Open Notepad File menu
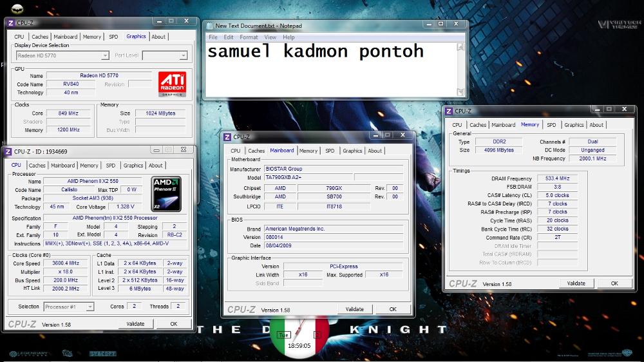Viewport: 644px width, 362px height. (213, 37)
